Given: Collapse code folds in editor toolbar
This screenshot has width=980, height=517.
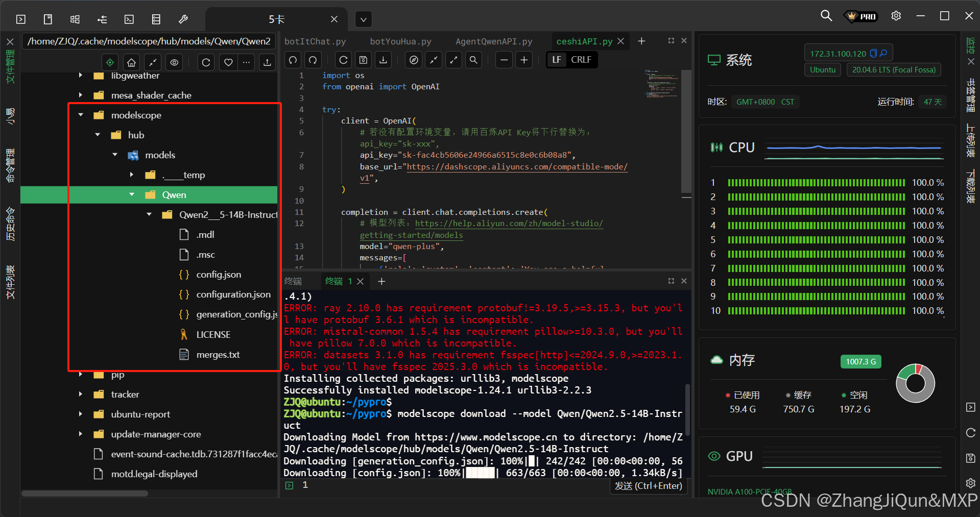Looking at the screenshot, I should tap(434, 60).
